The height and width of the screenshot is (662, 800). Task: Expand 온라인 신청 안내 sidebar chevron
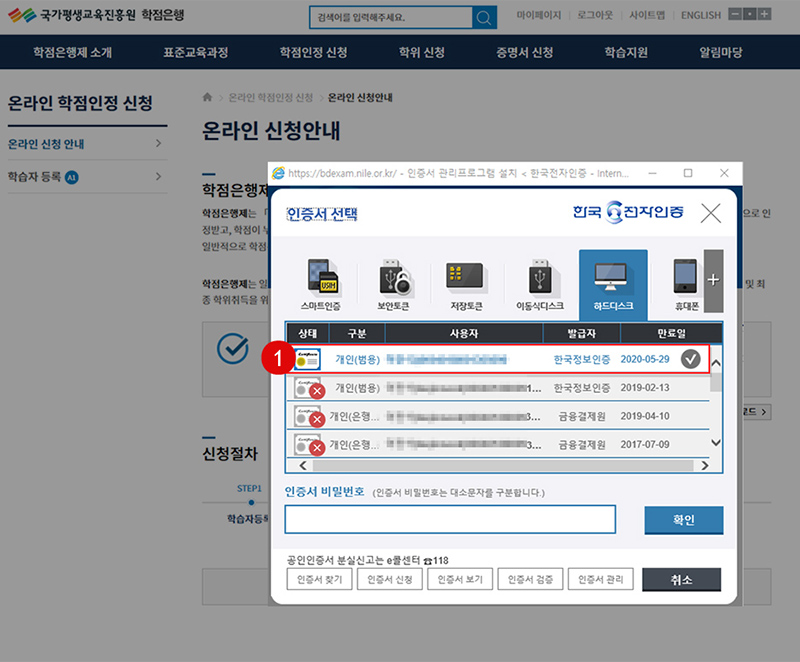coord(158,144)
